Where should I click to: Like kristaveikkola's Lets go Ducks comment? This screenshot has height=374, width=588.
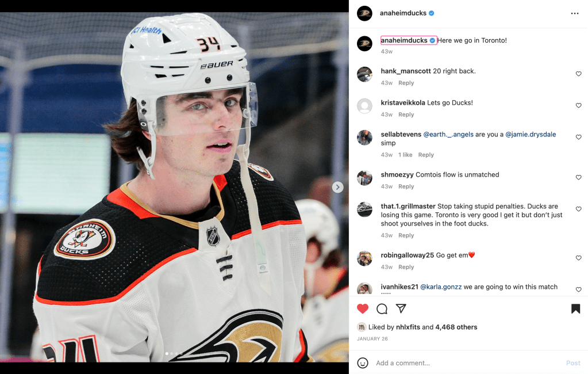(579, 105)
